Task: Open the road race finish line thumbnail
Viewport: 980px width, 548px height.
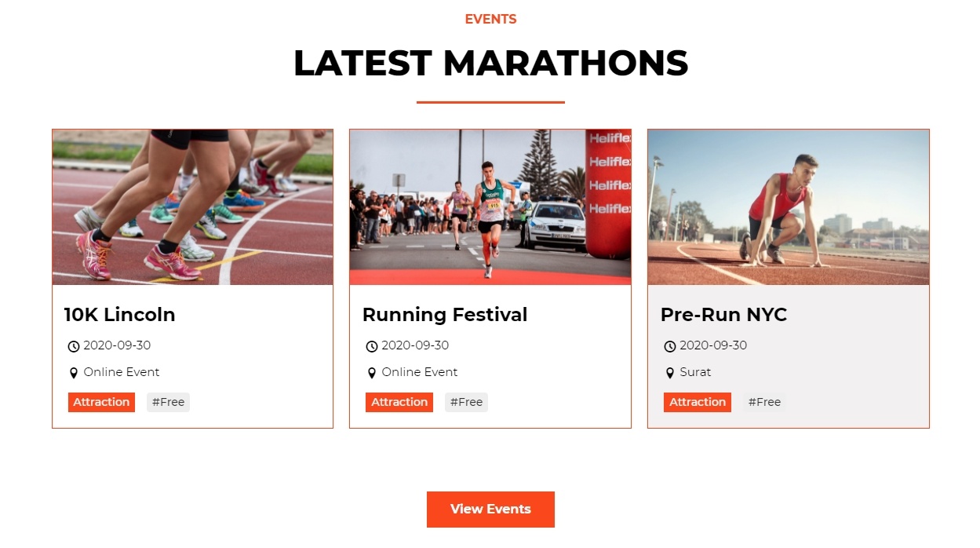Action: coord(490,207)
